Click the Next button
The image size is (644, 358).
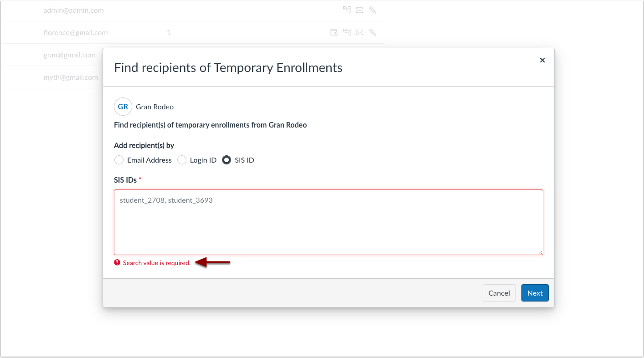(535, 293)
